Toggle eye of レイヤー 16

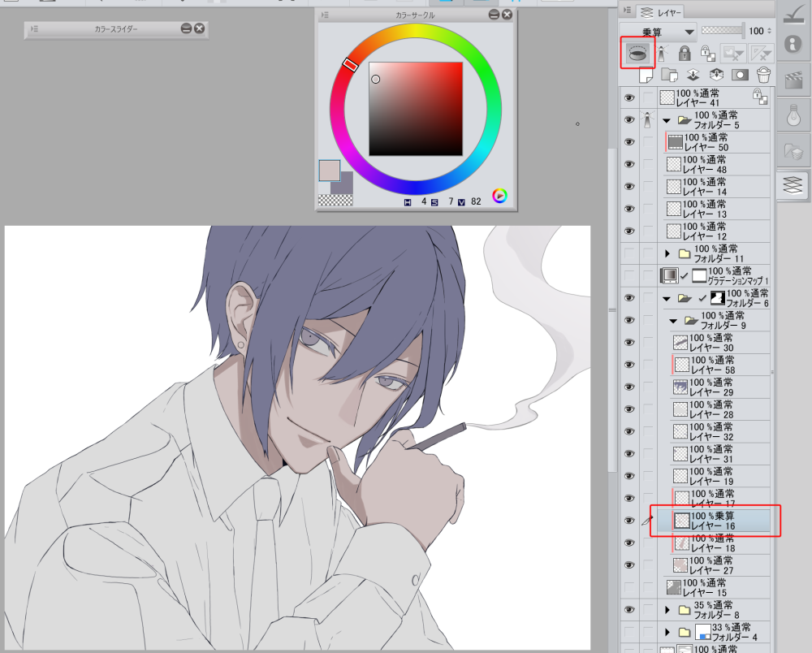tap(629, 521)
